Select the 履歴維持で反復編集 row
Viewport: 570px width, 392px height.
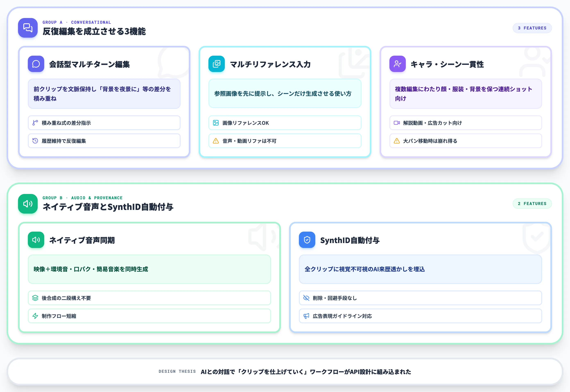104,141
